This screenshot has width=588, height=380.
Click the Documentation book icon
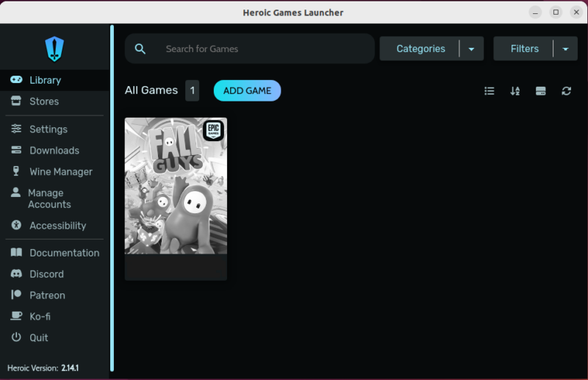16,252
